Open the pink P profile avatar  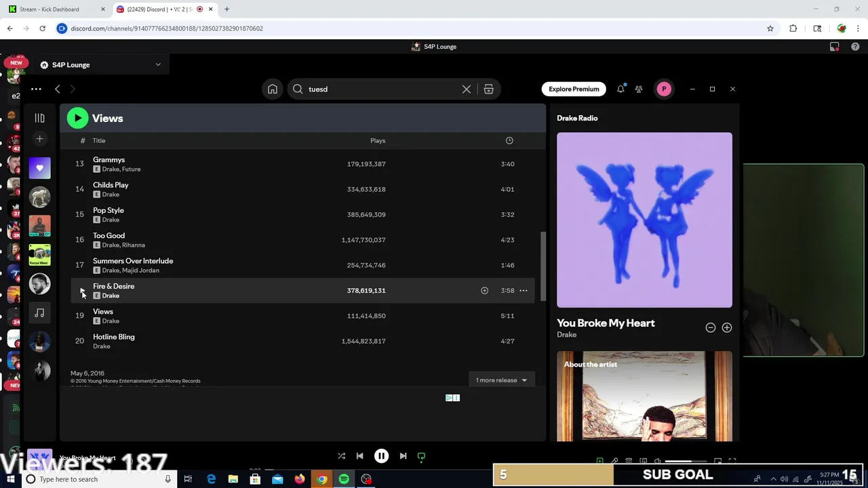point(664,89)
